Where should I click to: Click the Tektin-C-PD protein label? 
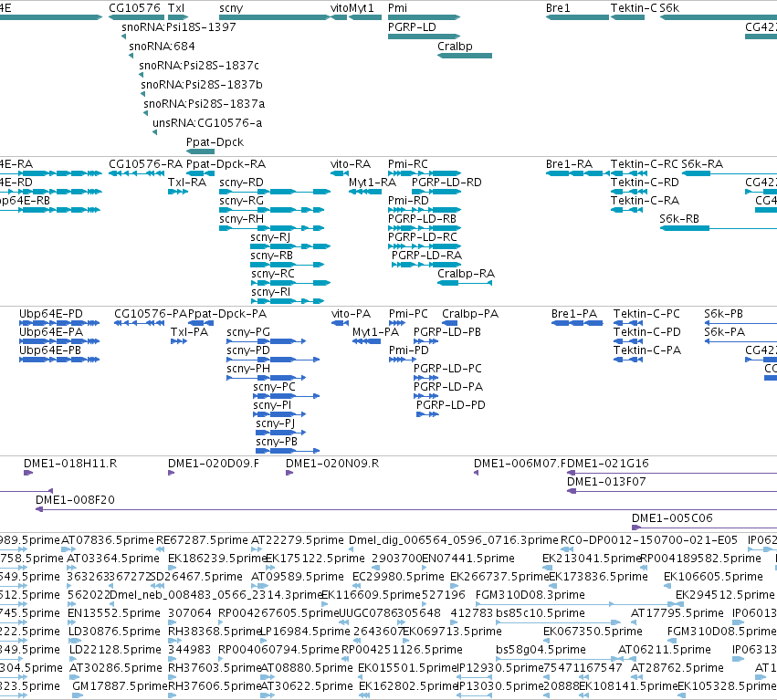pos(647,332)
